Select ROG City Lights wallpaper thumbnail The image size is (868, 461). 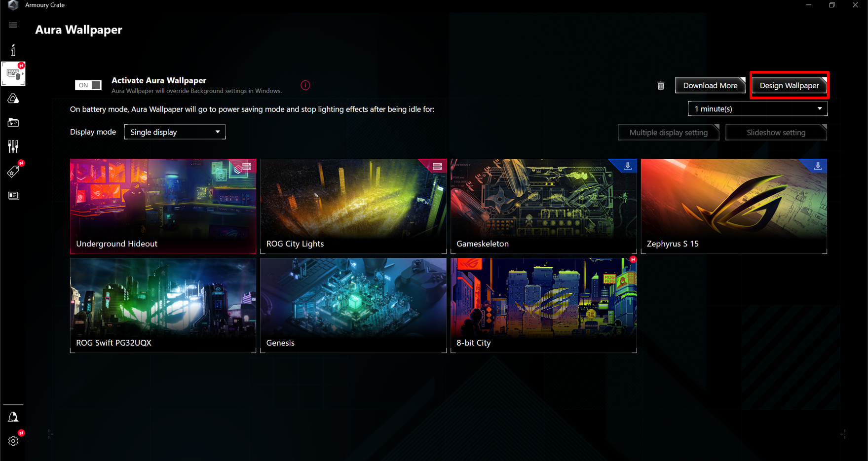[353, 206]
